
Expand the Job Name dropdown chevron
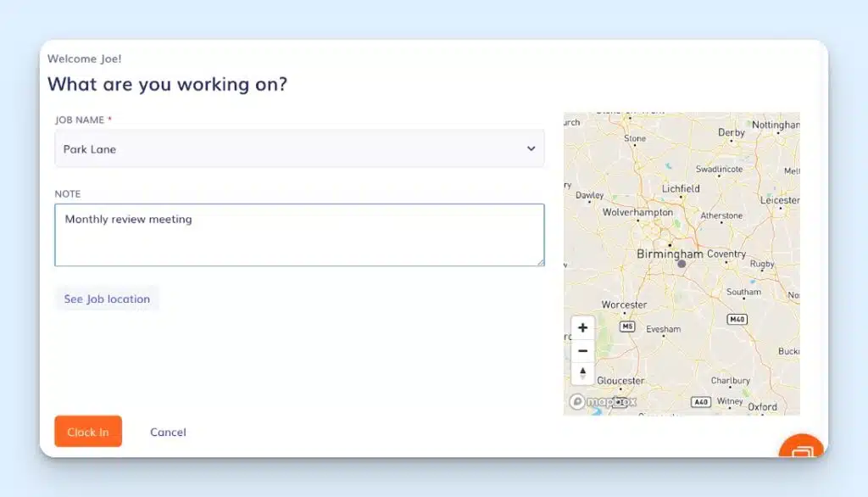[x=531, y=148]
